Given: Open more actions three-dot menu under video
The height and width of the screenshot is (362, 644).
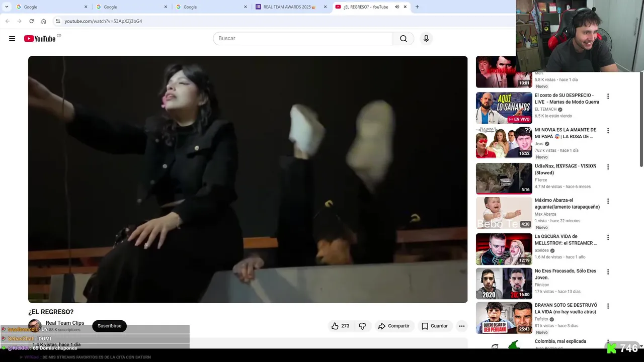Looking at the screenshot, I should pos(461,326).
